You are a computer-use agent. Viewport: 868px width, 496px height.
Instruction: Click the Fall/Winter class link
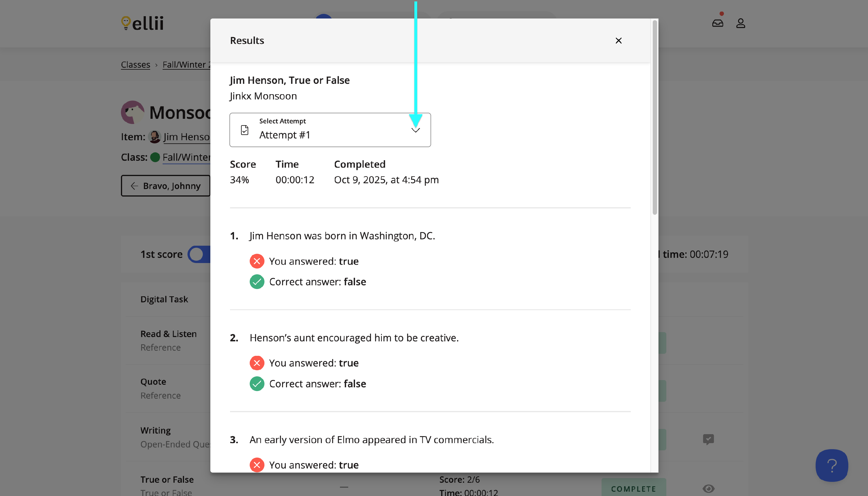click(186, 157)
